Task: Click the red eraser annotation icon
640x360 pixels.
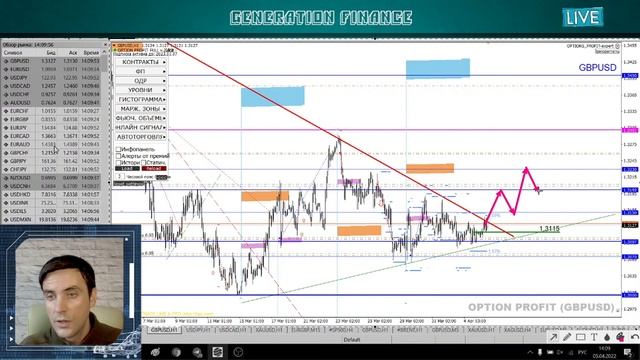Action: [620, 337]
